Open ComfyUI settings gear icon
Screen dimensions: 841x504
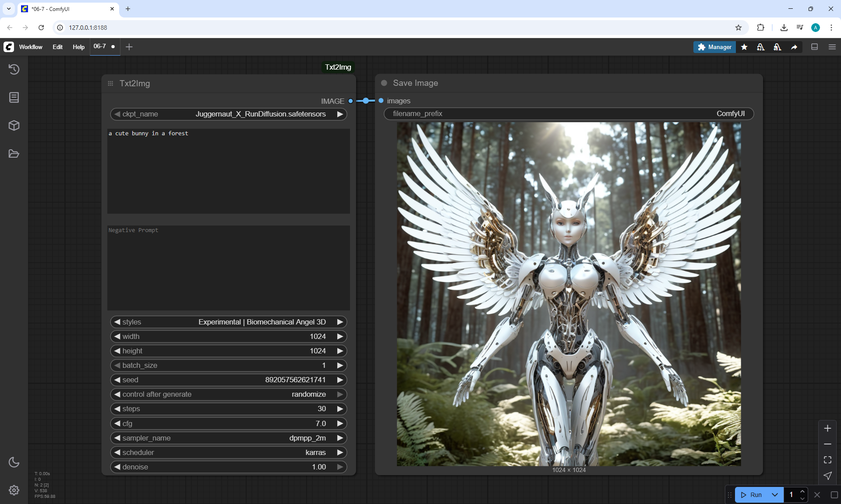[x=14, y=490]
